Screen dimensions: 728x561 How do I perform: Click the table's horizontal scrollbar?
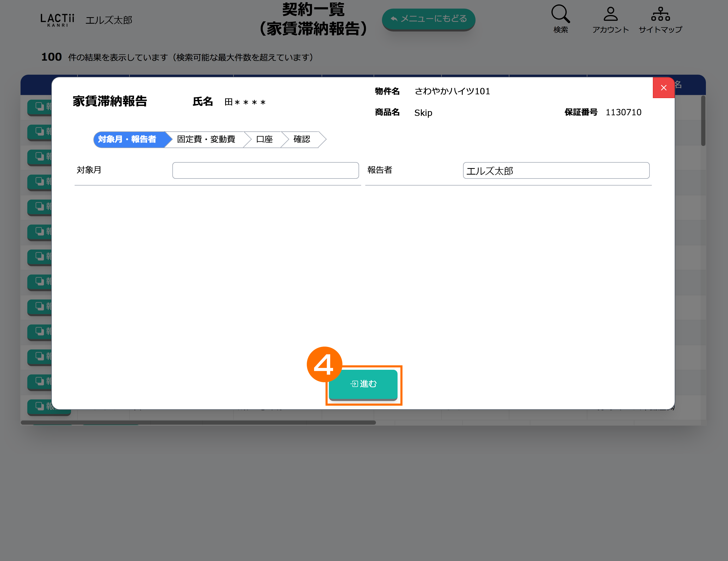click(198, 423)
